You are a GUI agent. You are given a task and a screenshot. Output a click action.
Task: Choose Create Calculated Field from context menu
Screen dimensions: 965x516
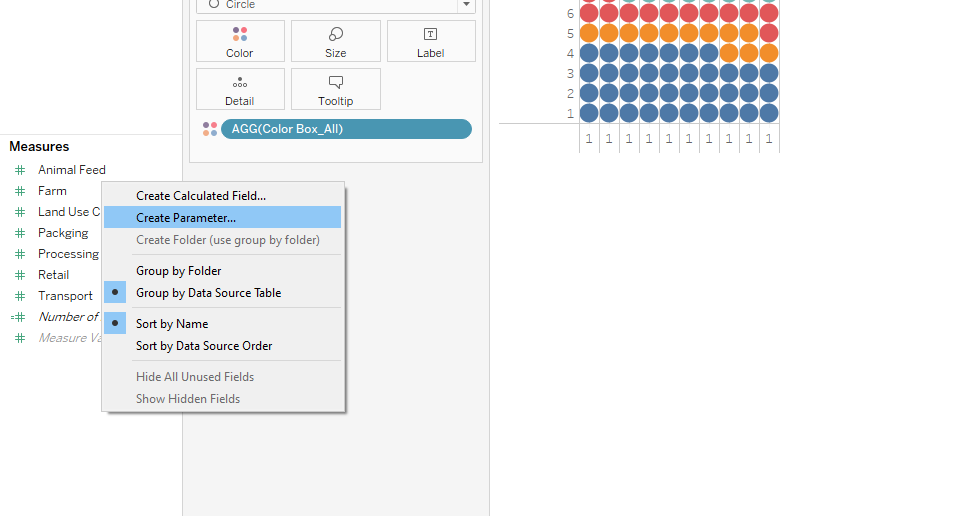tap(223, 196)
